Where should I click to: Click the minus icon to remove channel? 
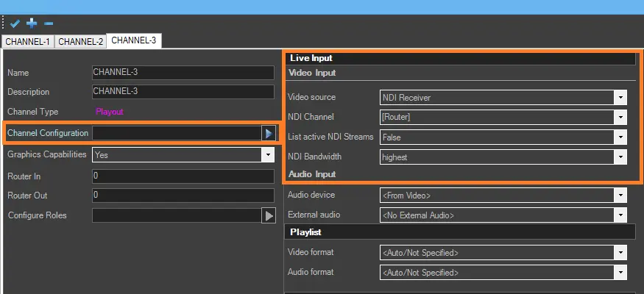(x=49, y=24)
